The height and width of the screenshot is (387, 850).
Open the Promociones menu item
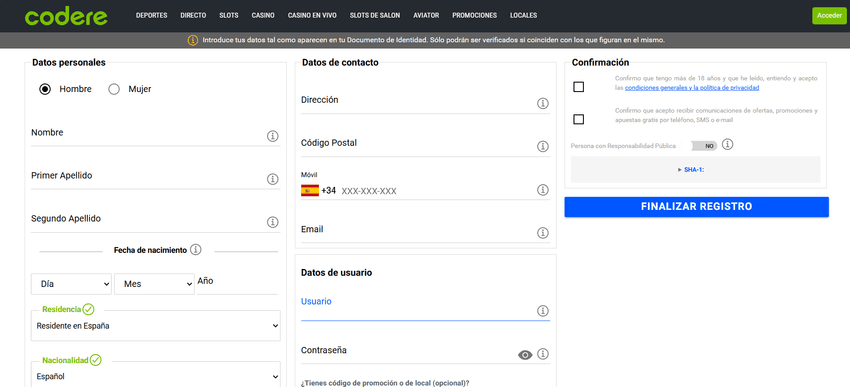tap(474, 16)
